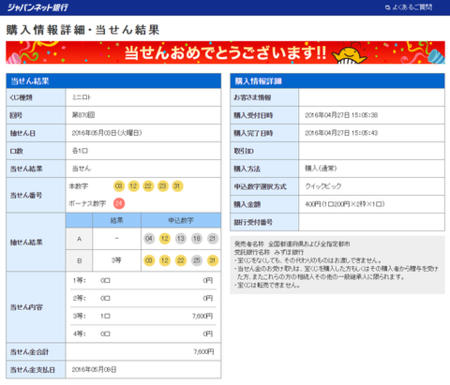Select the payout date 2016年05月09日
450x385 pixels.
94,369
